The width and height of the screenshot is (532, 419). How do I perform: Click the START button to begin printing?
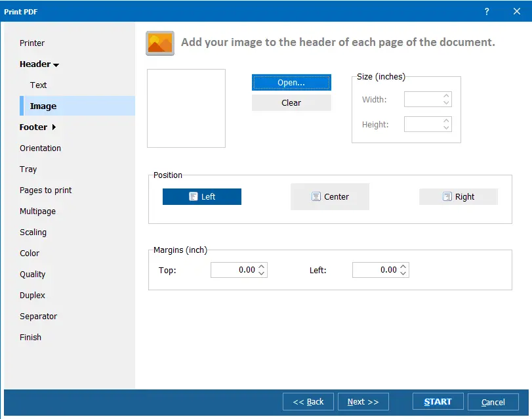coord(437,401)
